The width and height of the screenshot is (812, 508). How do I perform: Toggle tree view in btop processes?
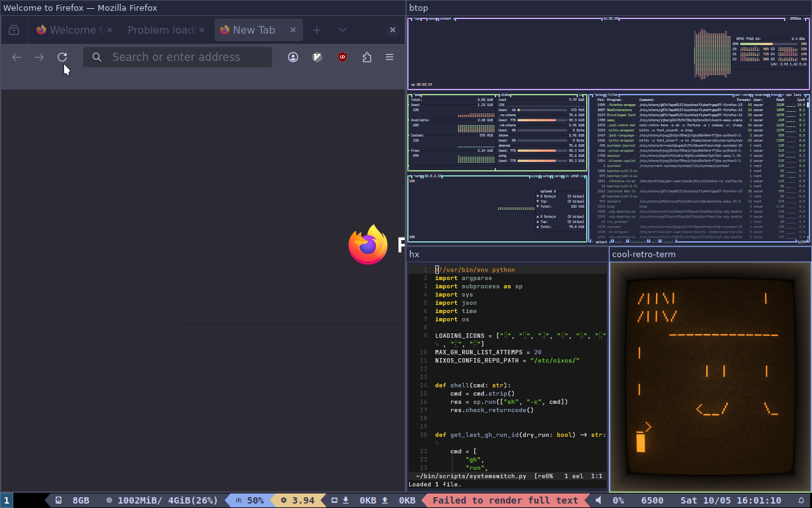(775, 95)
